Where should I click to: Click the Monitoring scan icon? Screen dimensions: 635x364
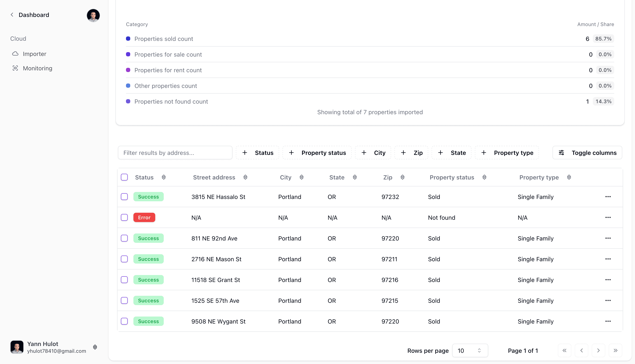pos(15,68)
